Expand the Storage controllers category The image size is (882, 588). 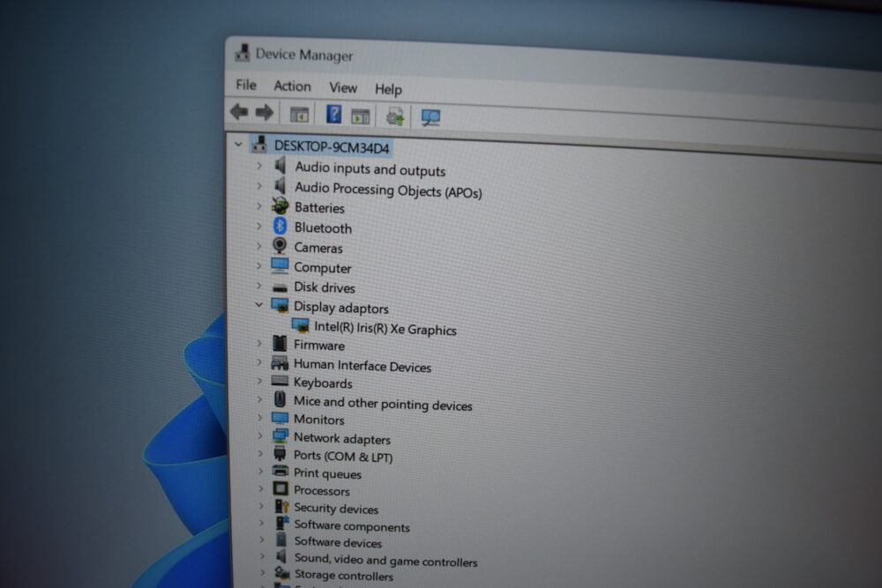[263, 573]
